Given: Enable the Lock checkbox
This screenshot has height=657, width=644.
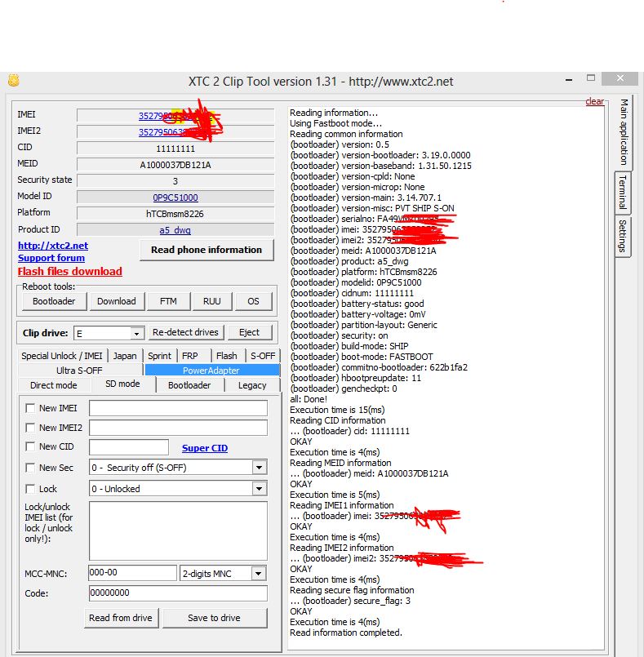Looking at the screenshot, I should point(30,489).
